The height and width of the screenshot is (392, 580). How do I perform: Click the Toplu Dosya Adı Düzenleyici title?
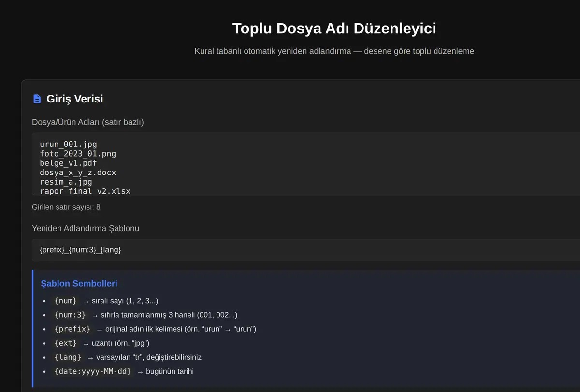(x=334, y=29)
